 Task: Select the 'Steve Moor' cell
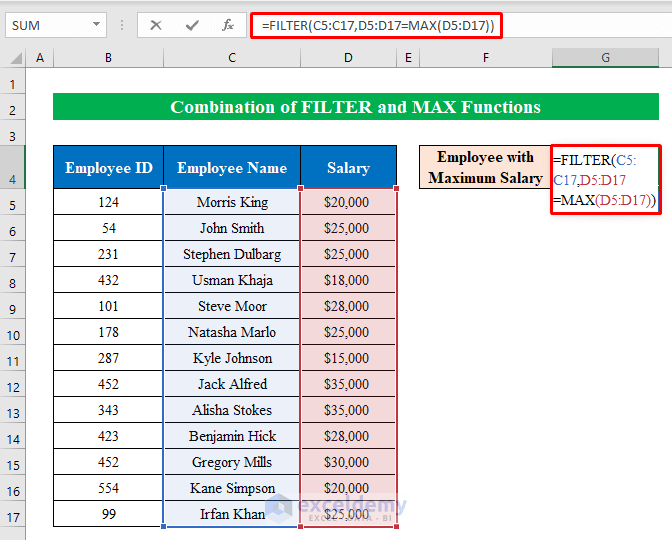pos(232,306)
